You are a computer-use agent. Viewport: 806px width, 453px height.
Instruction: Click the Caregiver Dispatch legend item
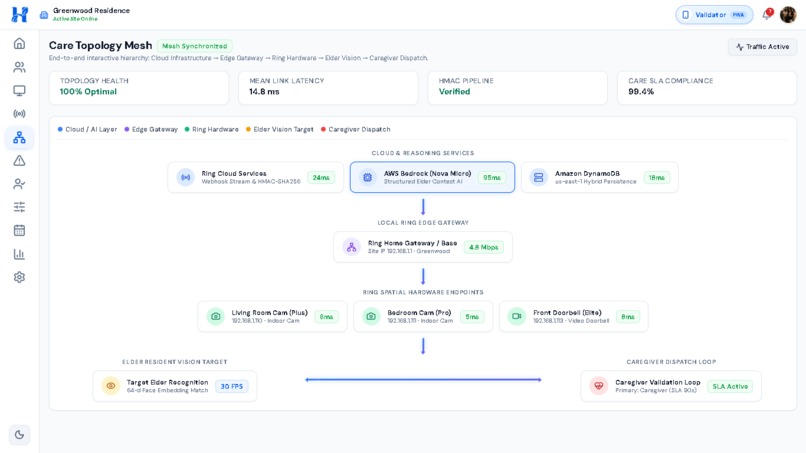click(356, 130)
